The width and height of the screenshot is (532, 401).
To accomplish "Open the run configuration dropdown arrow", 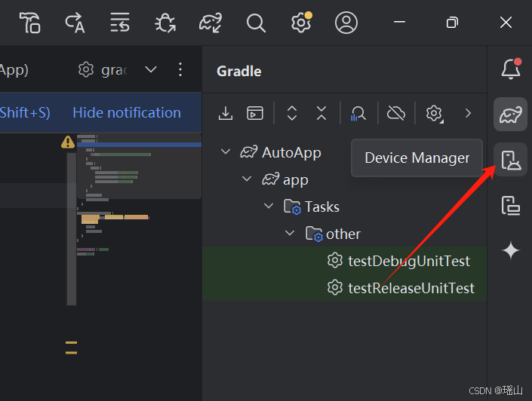I will [x=151, y=69].
